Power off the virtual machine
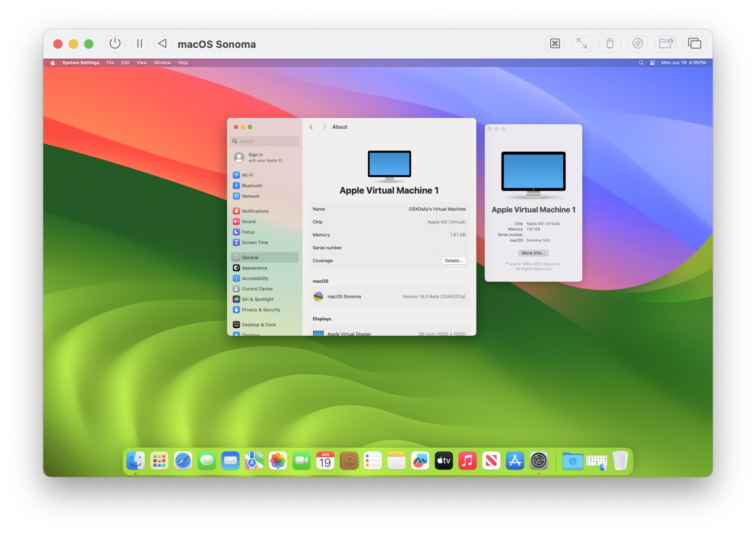 point(115,44)
